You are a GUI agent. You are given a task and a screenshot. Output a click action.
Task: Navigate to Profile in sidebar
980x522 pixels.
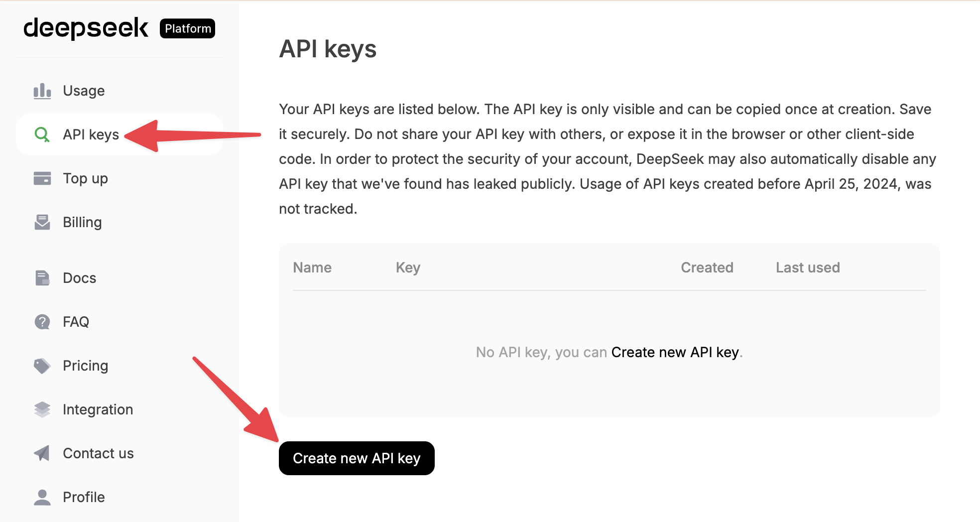[84, 497]
